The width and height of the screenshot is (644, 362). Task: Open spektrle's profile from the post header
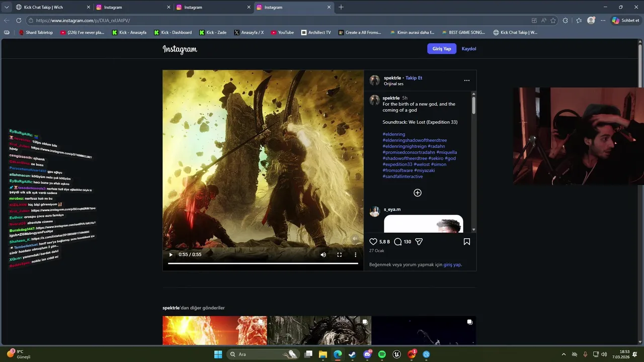coord(392,78)
